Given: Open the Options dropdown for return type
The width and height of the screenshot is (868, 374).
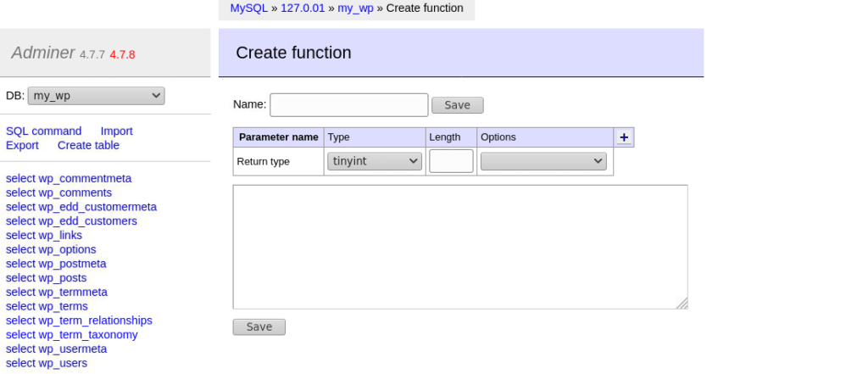Looking at the screenshot, I should point(543,161).
